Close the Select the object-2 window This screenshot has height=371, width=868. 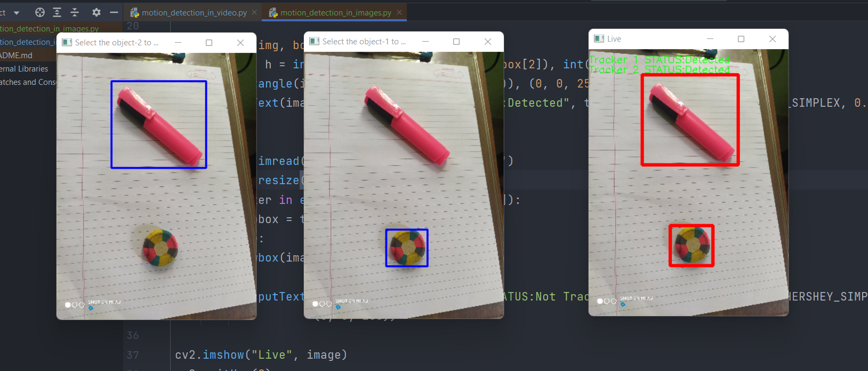click(x=240, y=43)
